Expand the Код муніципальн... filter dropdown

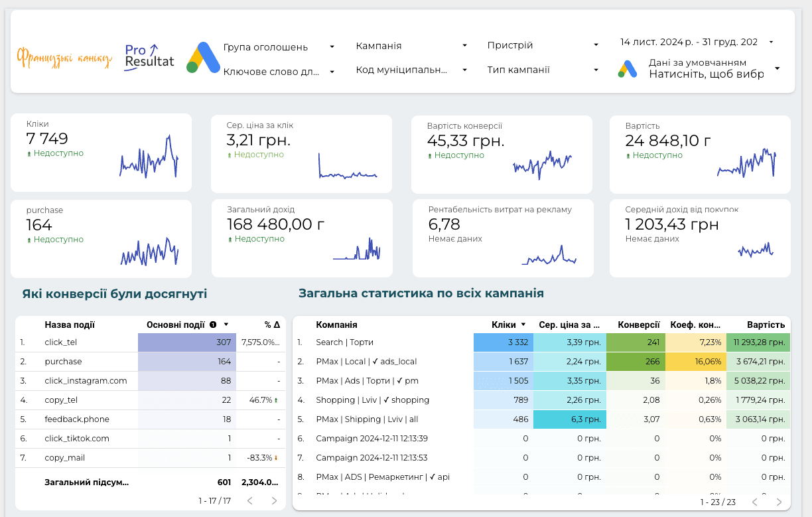(x=412, y=70)
